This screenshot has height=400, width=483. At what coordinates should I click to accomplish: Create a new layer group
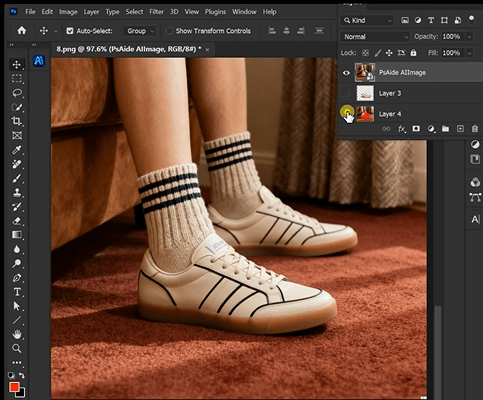445,129
